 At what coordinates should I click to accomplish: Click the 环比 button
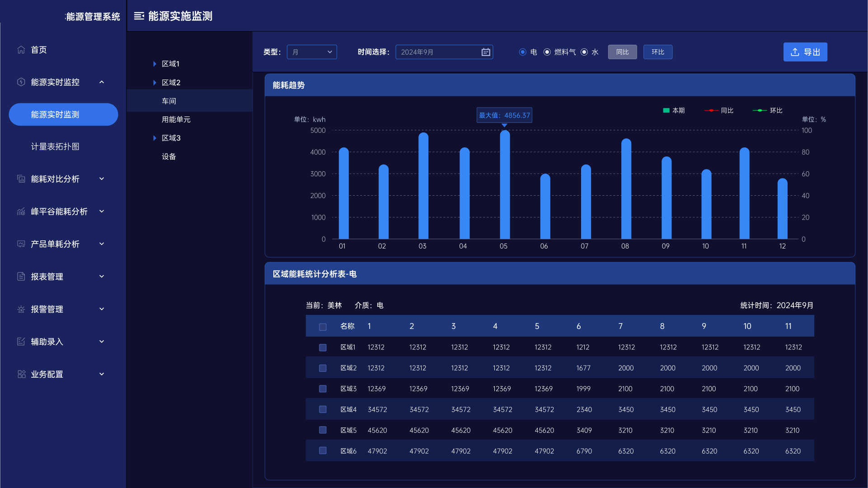pyautogui.click(x=658, y=52)
